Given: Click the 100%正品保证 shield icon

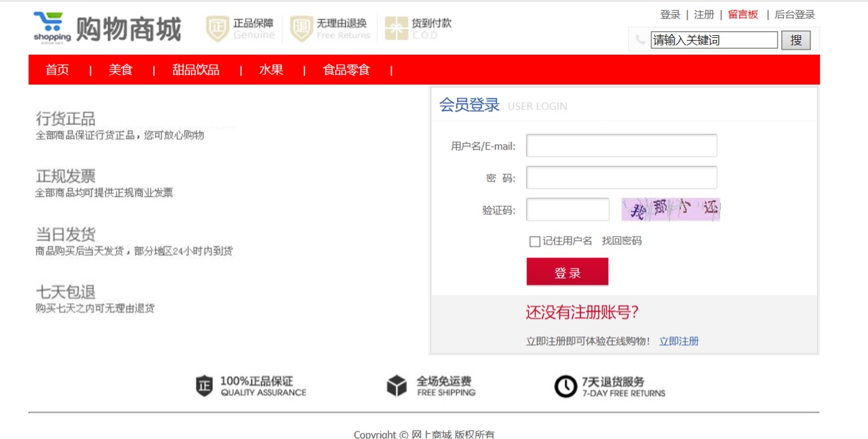Looking at the screenshot, I should 204,386.
